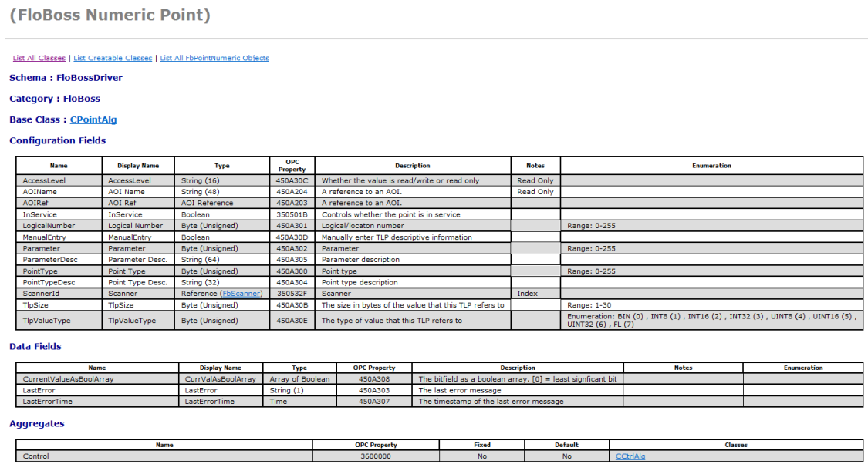Click the "Array of Boolean" type cell

pos(299,379)
